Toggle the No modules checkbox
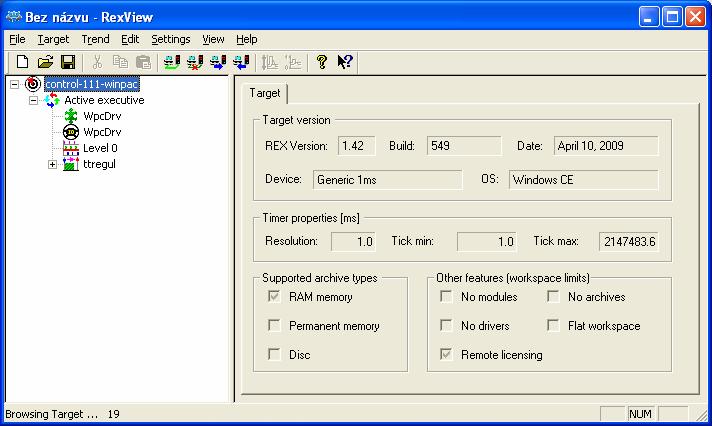The height and width of the screenshot is (426, 712). point(446,297)
